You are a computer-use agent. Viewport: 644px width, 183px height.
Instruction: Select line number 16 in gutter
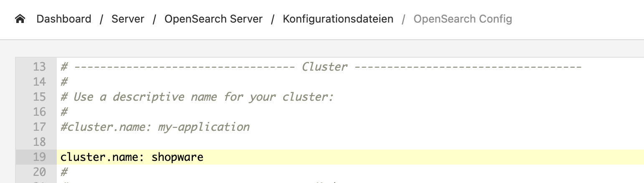pos(39,112)
